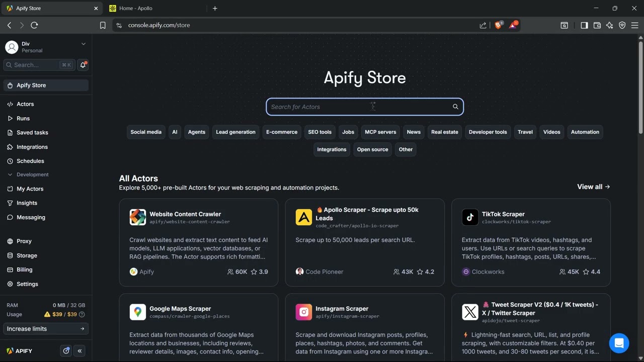This screenshot has height=362, width=644.
Task: Click the usage help question-mark icon
Action: point(82,314)
